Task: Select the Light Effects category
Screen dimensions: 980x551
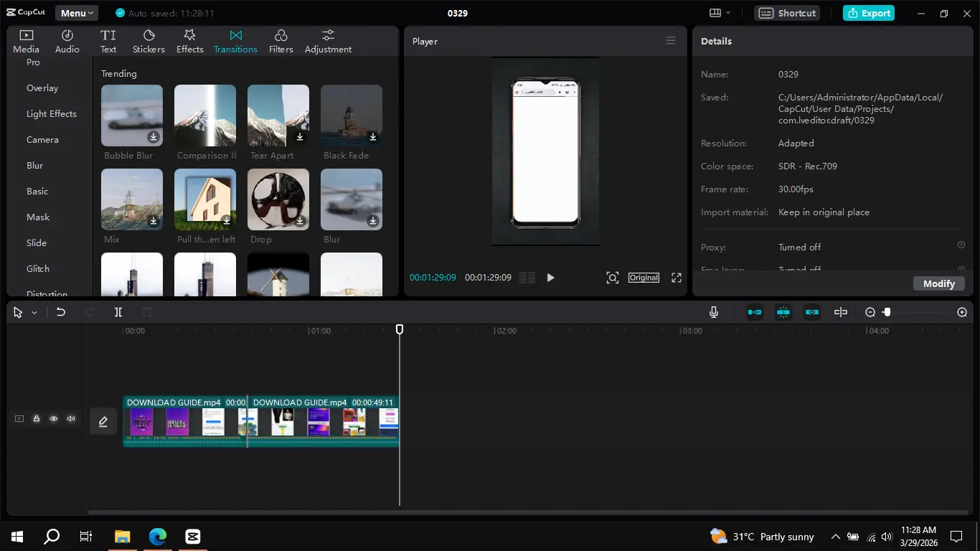Action: pyautogui.click(x=51, y=114)
